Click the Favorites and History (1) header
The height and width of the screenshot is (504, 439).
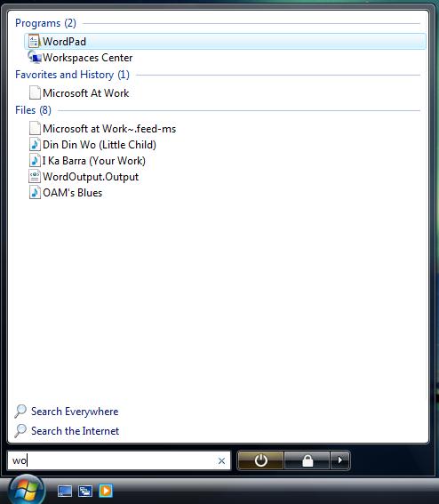72,75
